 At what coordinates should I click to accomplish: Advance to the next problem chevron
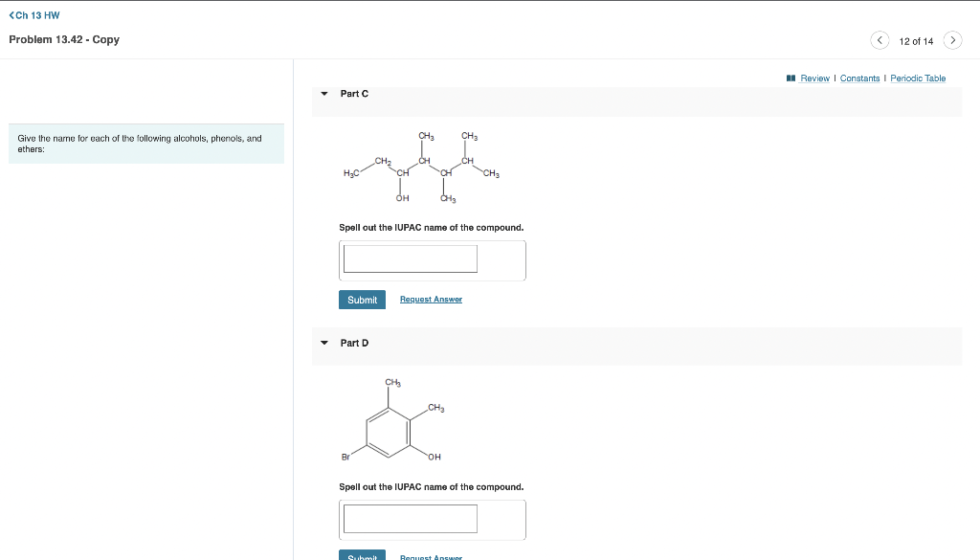(x=952, y=39)
